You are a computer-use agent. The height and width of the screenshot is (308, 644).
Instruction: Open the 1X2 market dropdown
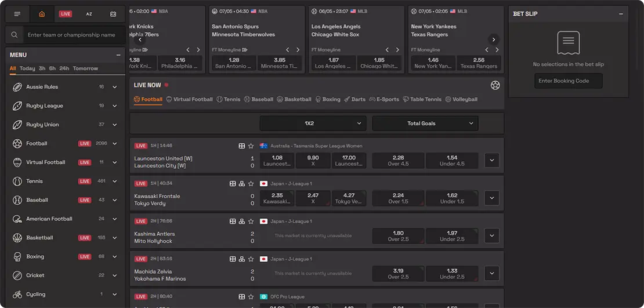(313, 123)
